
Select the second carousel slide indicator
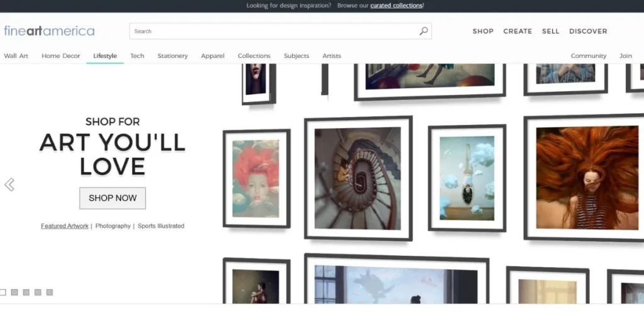pos(14,292)
